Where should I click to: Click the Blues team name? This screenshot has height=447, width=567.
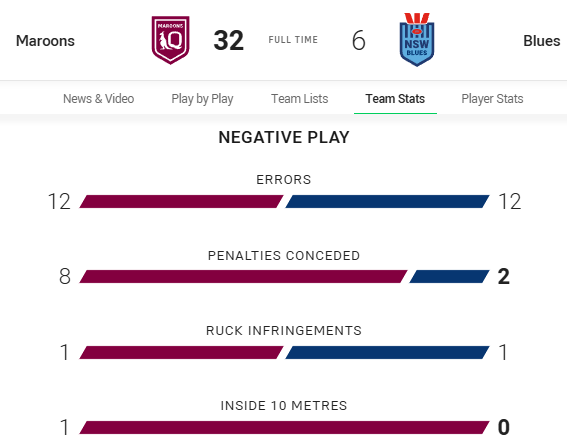(542, 41)
